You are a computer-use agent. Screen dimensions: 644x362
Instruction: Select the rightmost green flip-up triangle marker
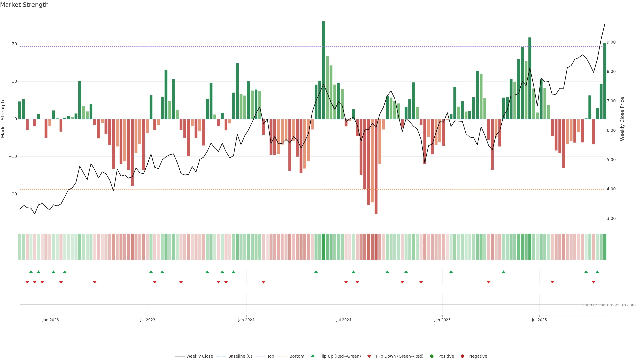coord(597,272)
